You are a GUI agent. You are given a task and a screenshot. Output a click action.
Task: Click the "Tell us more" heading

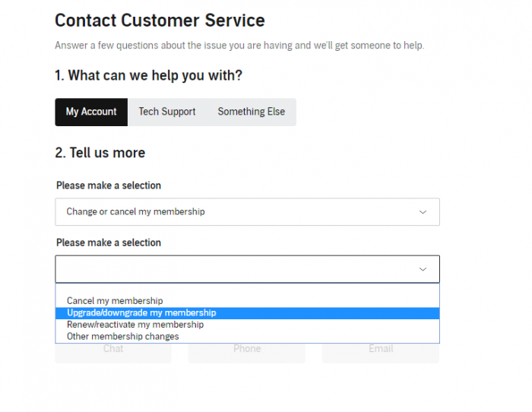100,153
